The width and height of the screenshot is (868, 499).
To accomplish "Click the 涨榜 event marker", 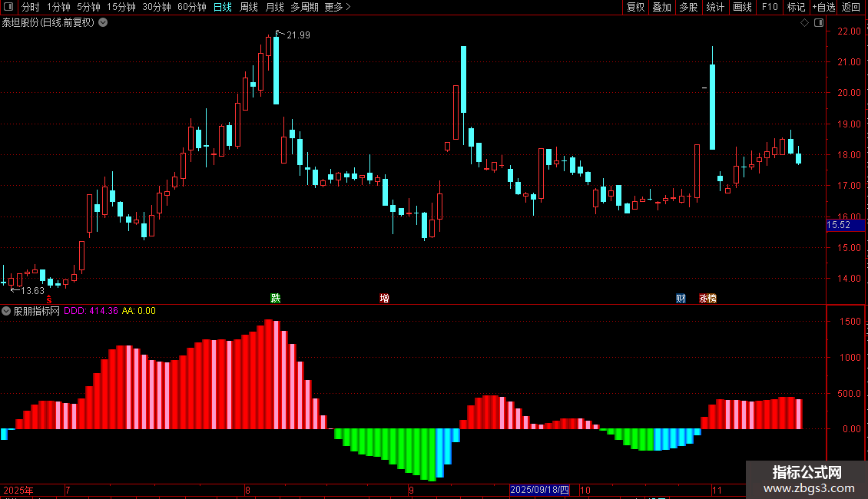I will click(x=708, y=298).
